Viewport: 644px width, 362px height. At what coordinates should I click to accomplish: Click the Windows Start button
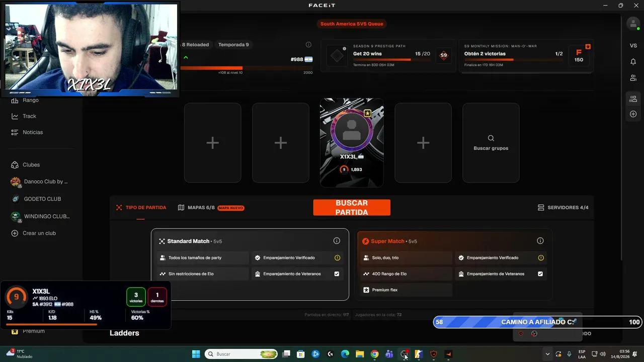[x=196, y=354]
